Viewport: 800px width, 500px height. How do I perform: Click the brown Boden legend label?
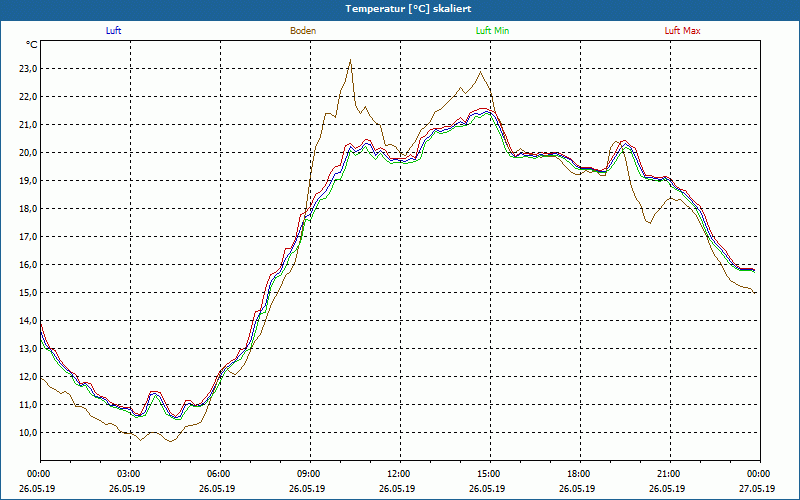pyautogui.click(x=303, y=31)
